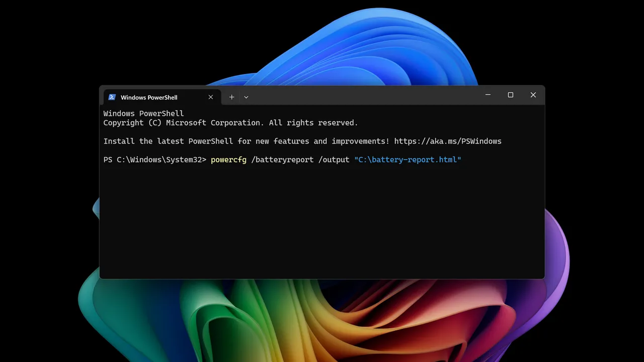Select the Windows PowerShell tab

coord(162,97)
